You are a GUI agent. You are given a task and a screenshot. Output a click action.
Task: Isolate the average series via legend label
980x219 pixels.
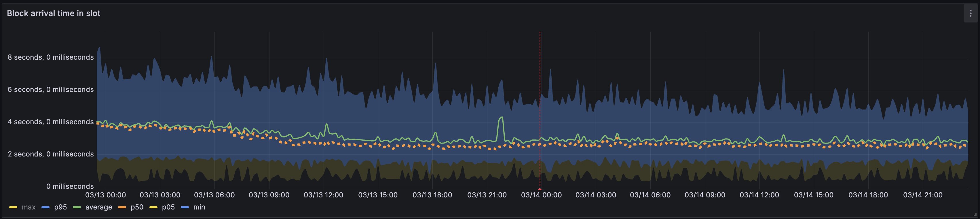pos(98,207)
